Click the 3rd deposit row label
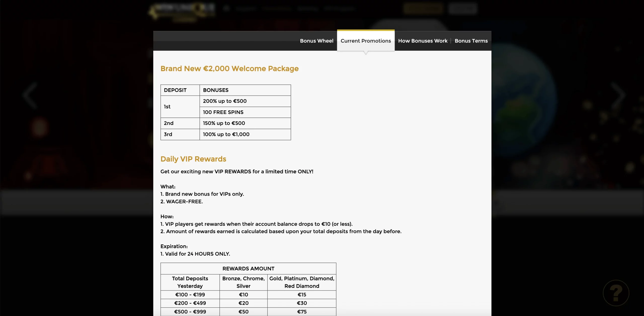 180,134
